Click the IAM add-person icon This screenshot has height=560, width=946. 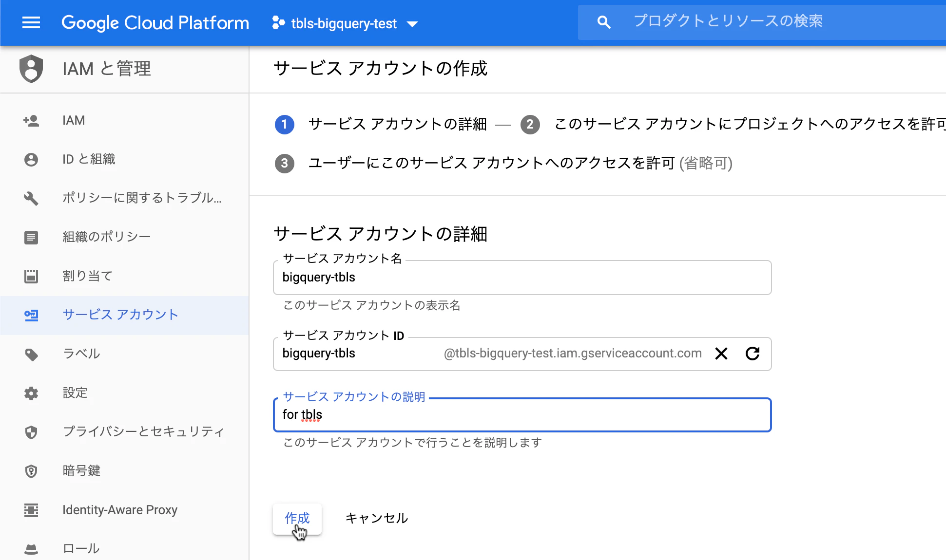(31, 120)
